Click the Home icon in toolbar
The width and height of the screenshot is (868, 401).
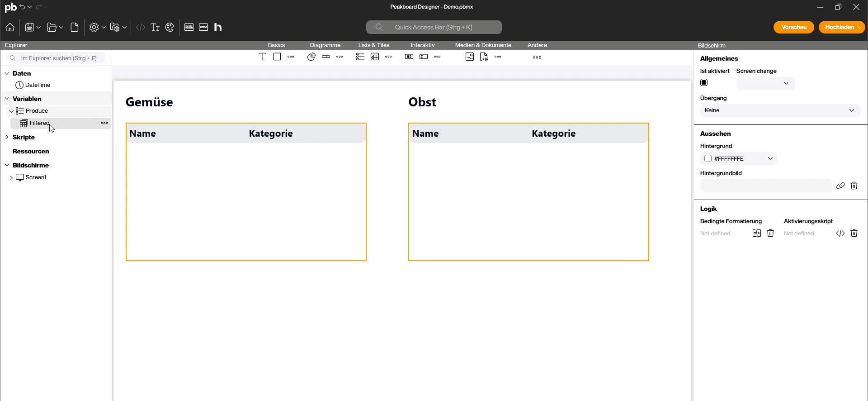click(x=10, y=28)
